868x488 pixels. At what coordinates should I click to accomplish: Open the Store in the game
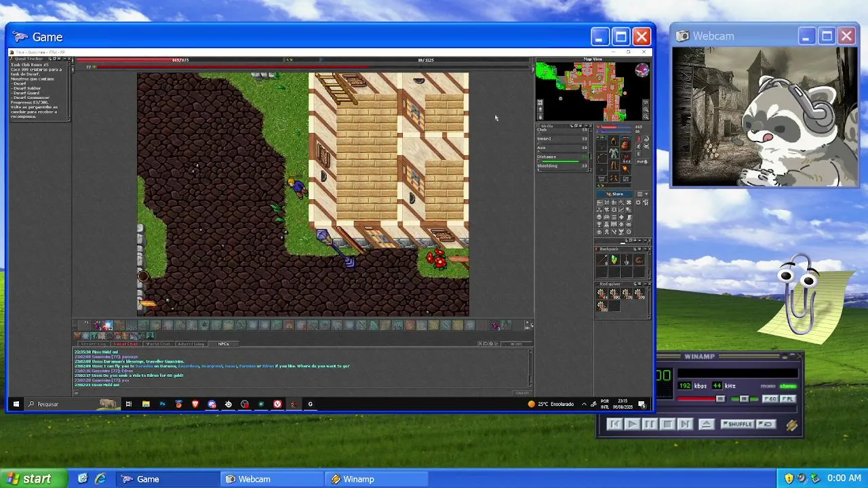click(x=614, y=194)
